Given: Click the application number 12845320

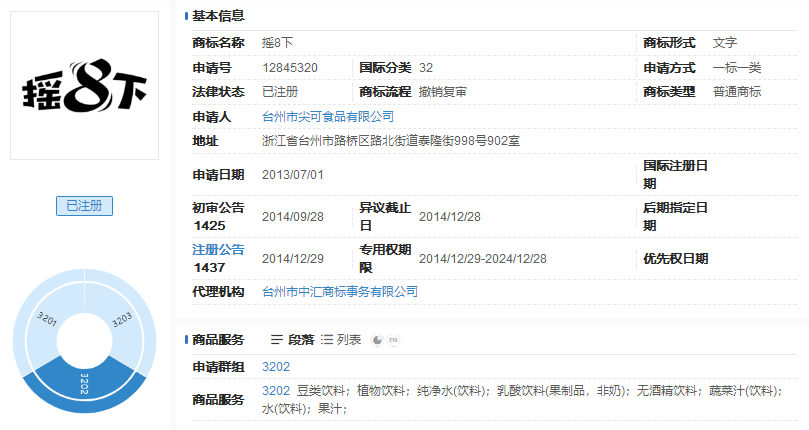Looking at the screenshot, I should pyautogui.click(x=290, y=68).
